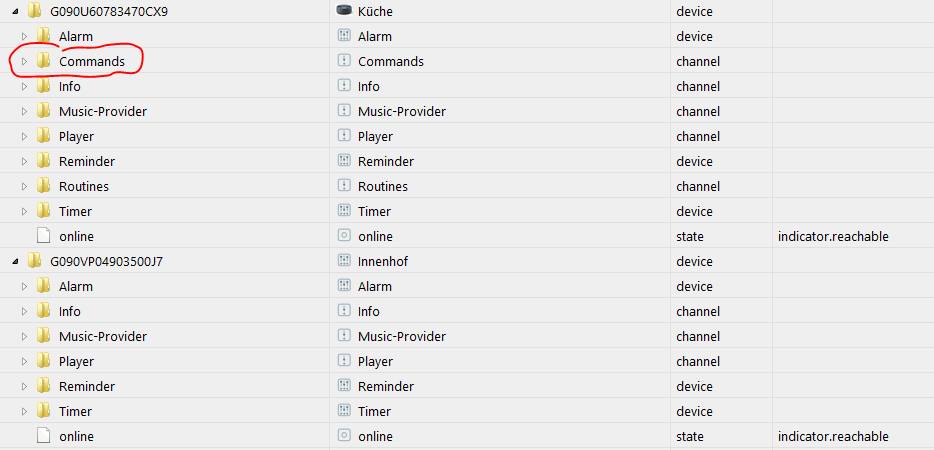This screenshot has height=450, width=934.
Task: Collapse the G090U60783470CX9 device tree
Action: click(x=15, y=11)
